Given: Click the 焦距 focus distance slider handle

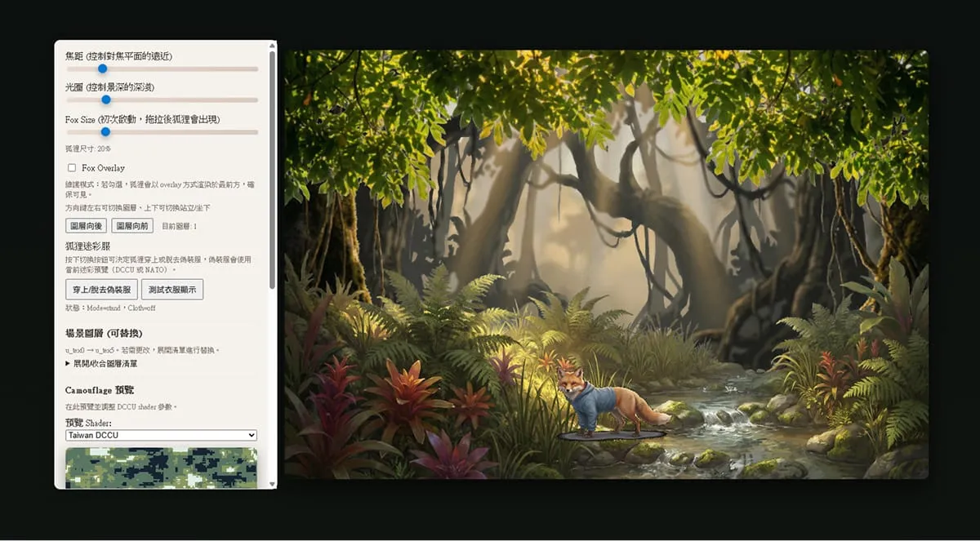Looking at the screenshot, I should coord(102,69).
